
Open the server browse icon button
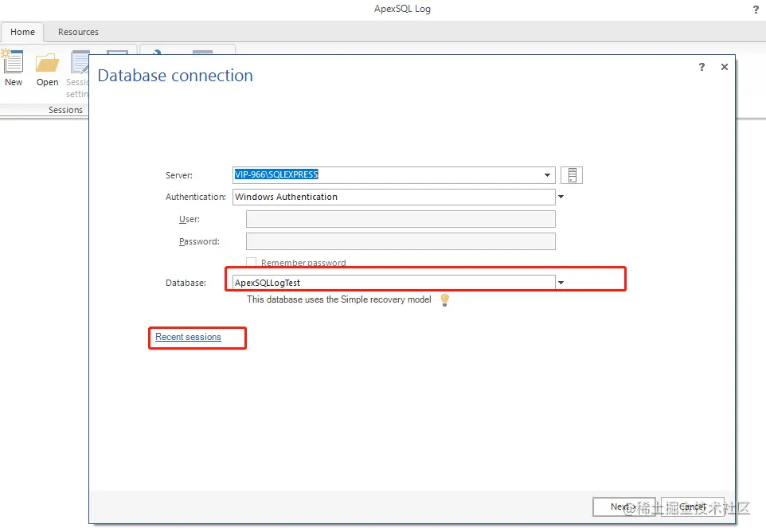point(572,175)
